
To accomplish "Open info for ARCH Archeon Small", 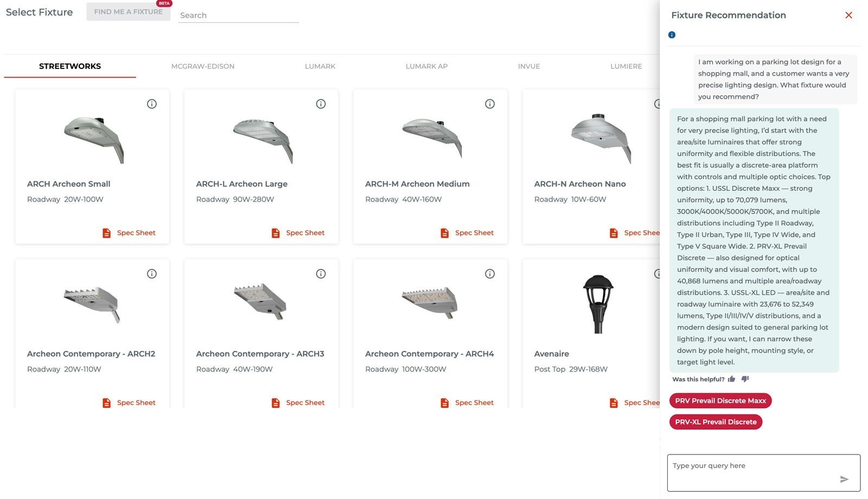I will point(152,104).
